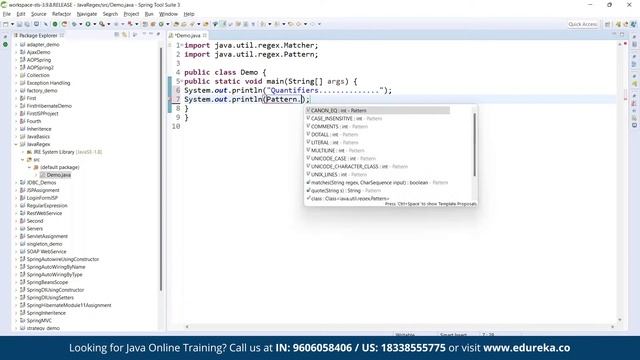Open the New dropdown arrow in toolbar
640x360 pixels.
click(12, 24)
